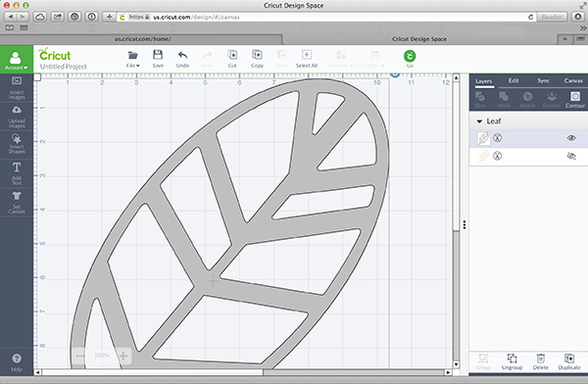Screen dimensions: 588x384
Task: Click the canvas corner select box
Action: (x=37, y=76)
